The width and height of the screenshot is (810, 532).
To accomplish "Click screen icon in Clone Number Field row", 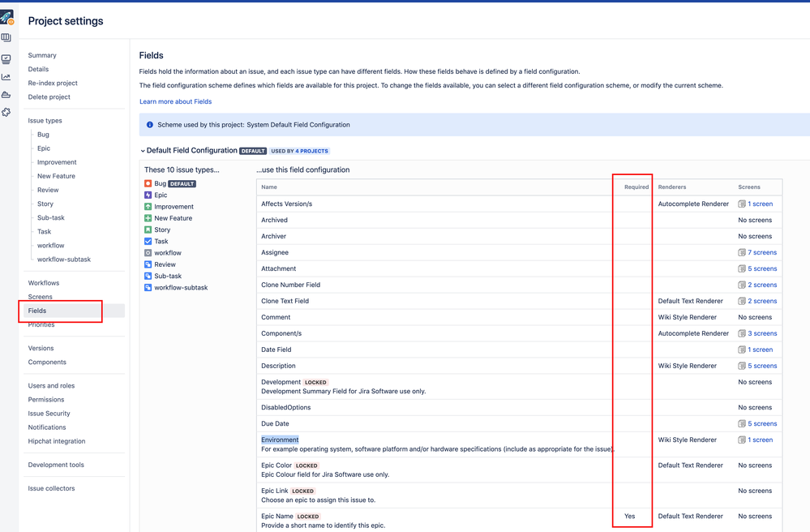I will [742, 285].
